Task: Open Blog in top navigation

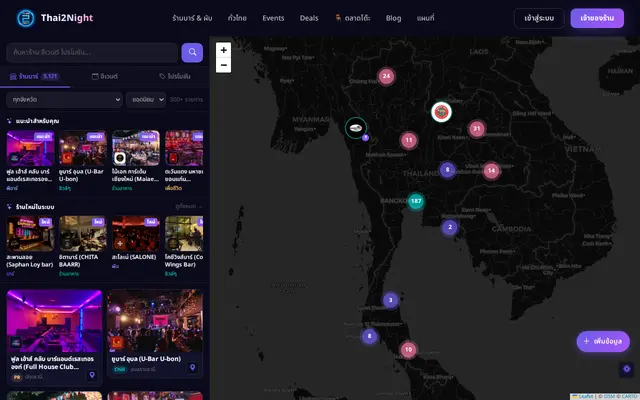Action: click(x=393, y=18)
